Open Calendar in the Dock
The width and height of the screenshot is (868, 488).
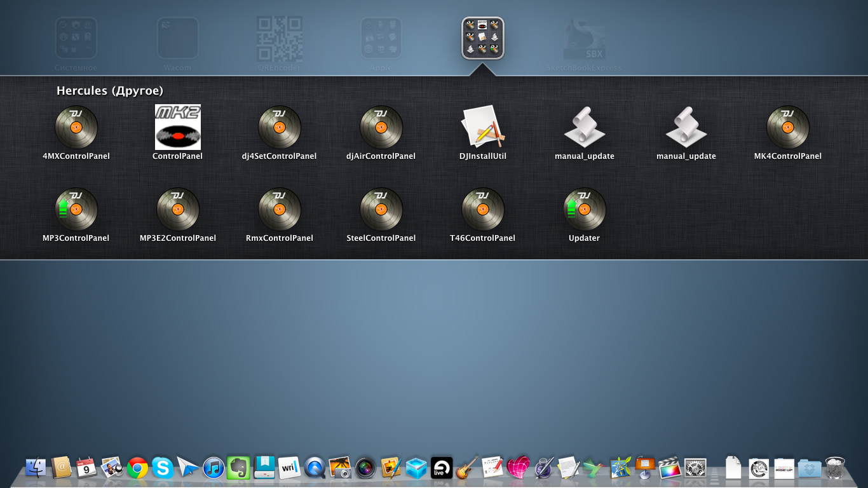[x=86, y=468]
